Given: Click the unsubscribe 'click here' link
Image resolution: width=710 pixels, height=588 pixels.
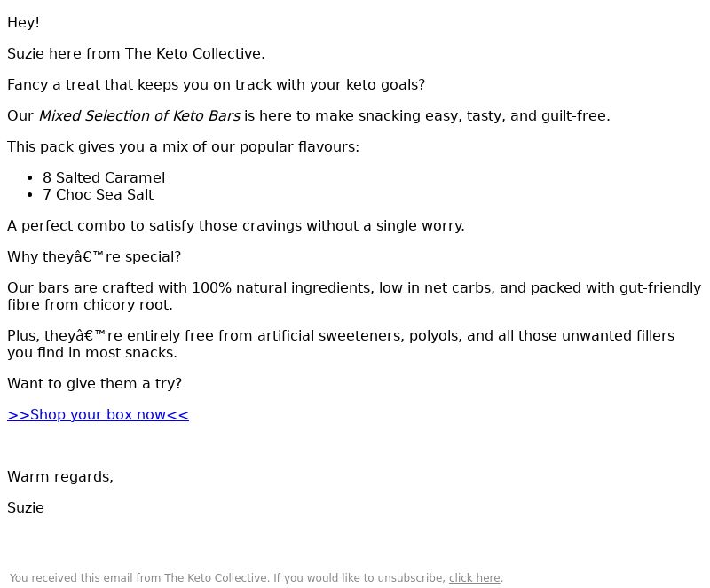Looking at the screenshot, I should (474, 578).
